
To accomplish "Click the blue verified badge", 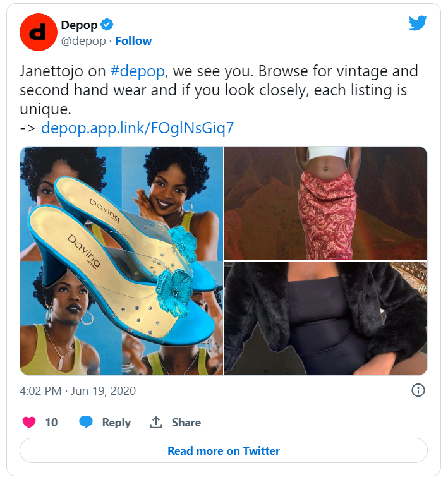I will click(x=107, y=25).
